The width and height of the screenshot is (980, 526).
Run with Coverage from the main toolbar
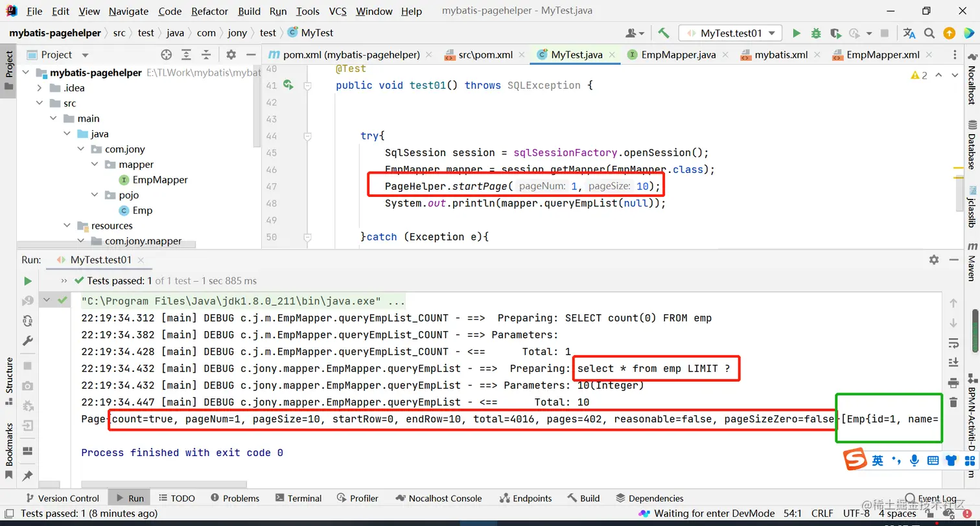click(835, 33)
